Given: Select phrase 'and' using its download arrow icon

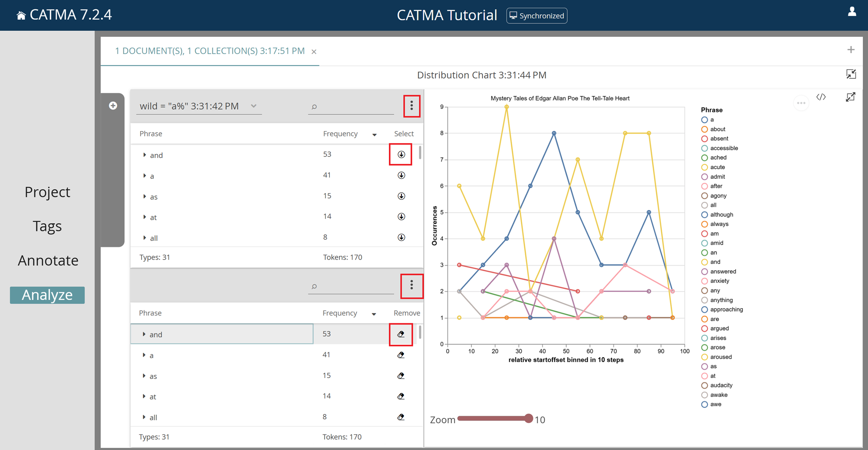Looking at the screenshot, I should coord(401,154).
